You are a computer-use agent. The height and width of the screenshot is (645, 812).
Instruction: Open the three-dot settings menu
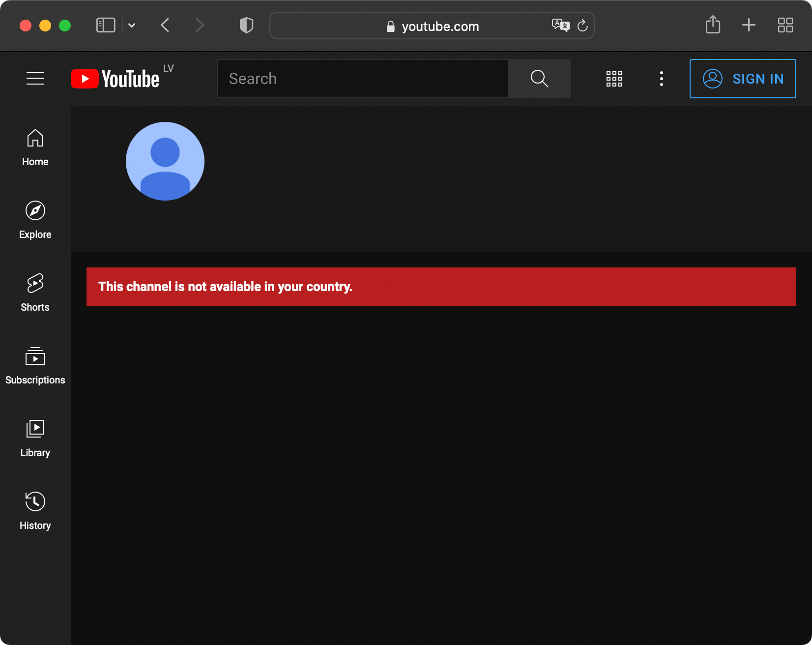coord(661,79)
